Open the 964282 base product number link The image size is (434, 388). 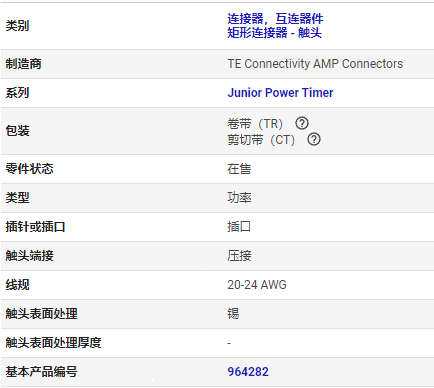[x=248, y=372]
